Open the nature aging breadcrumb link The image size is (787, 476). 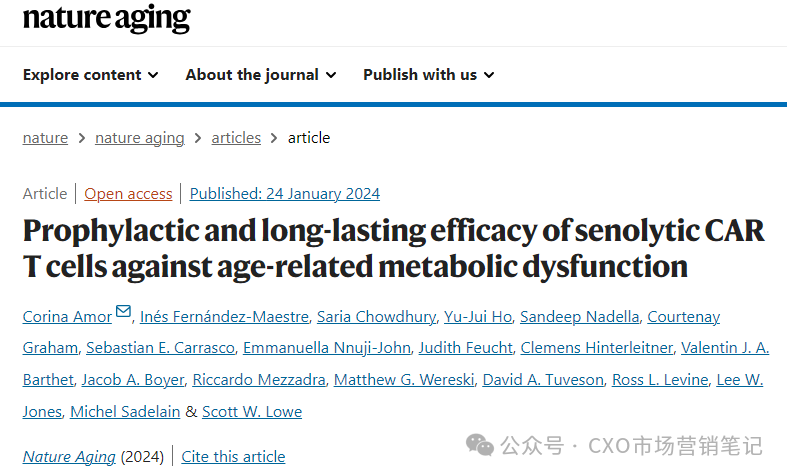tap(140, 138)
